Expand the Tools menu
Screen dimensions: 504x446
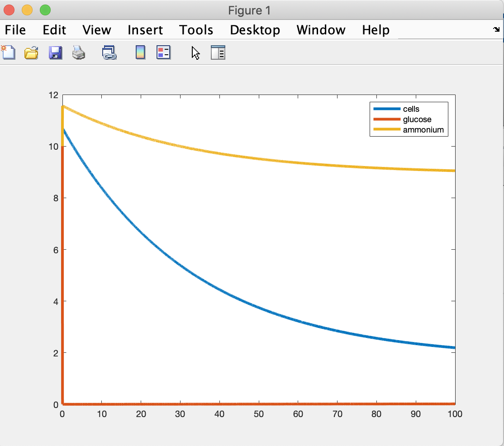point(196,30)
